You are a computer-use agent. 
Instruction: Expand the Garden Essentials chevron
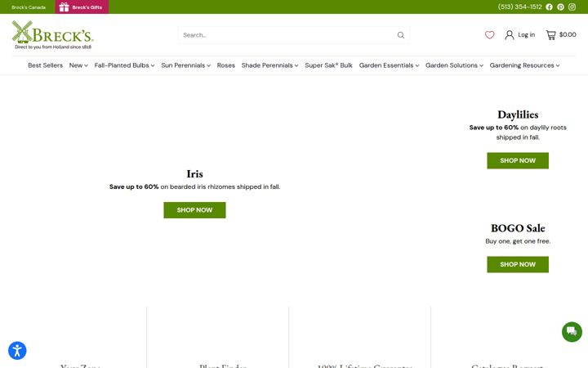click(417, 65)
